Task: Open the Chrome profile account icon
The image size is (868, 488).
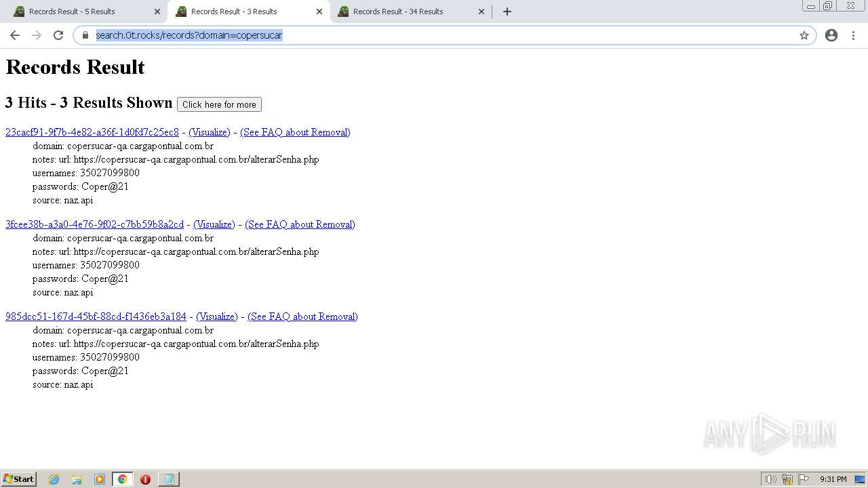Action: (x=831, y=35)
